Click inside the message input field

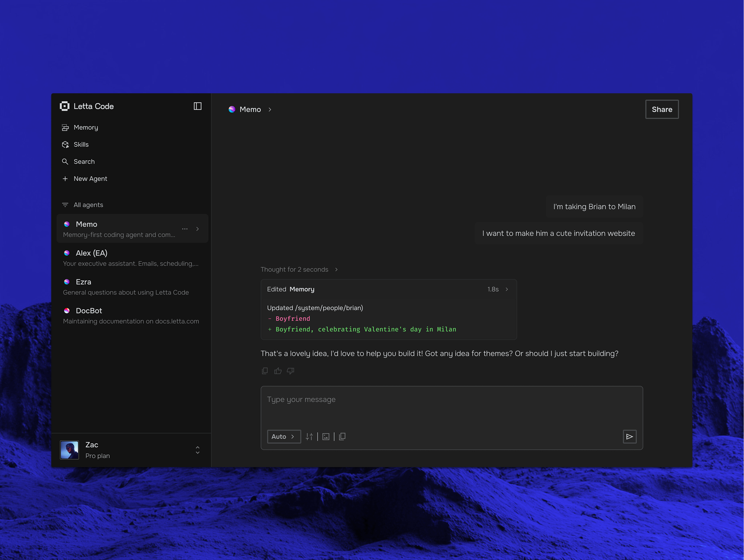click(452, 406)
